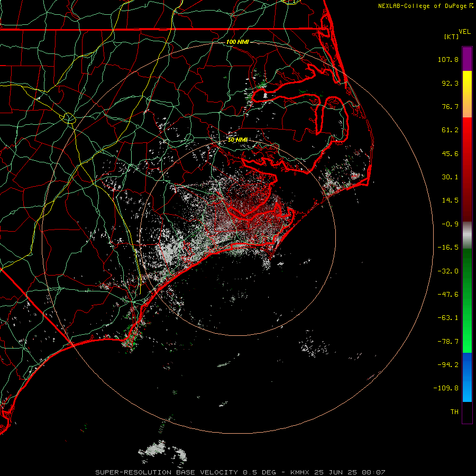The width and height of the screenshot is (476, 476).
Task: Pick the blue segment of velocity color bar
Action: pyautogui.click(x=467, y=377)
